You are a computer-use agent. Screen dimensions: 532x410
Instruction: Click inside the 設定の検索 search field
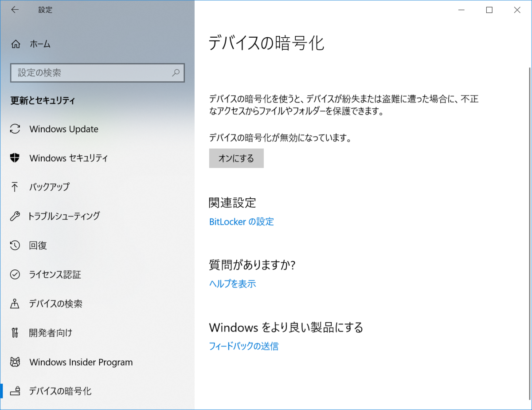pyautogui.click(x=89, y=73)
